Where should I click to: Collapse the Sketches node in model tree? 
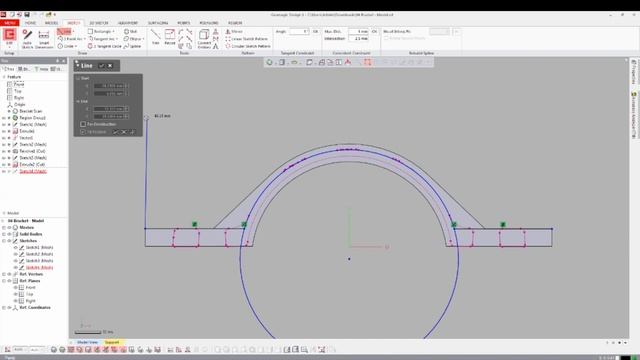click(4, 241)
